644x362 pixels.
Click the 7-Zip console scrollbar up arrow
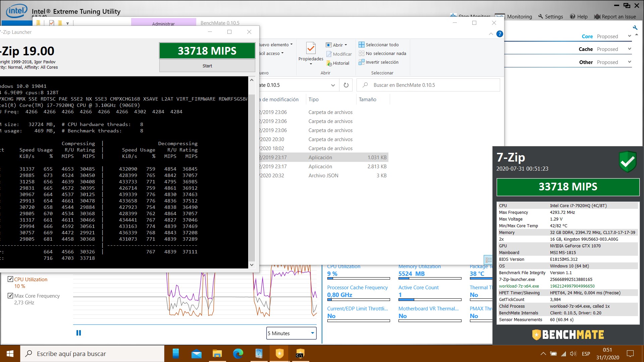(x=252, y=80)
